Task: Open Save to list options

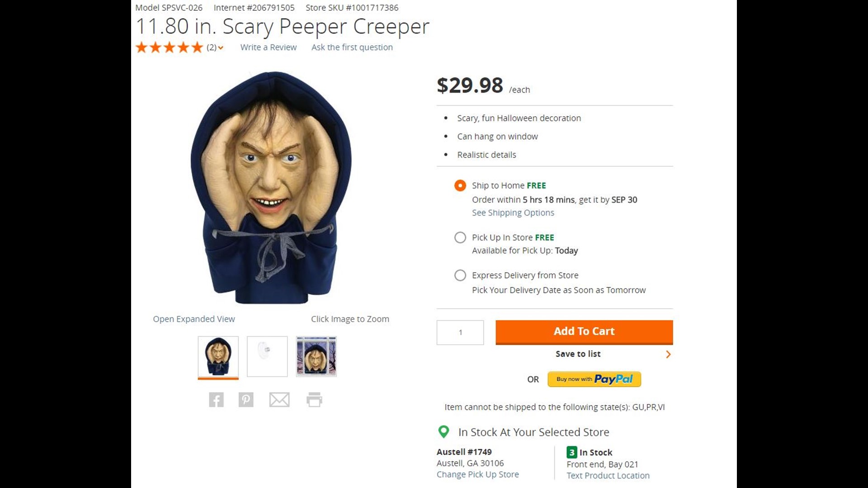Action: 578,354
